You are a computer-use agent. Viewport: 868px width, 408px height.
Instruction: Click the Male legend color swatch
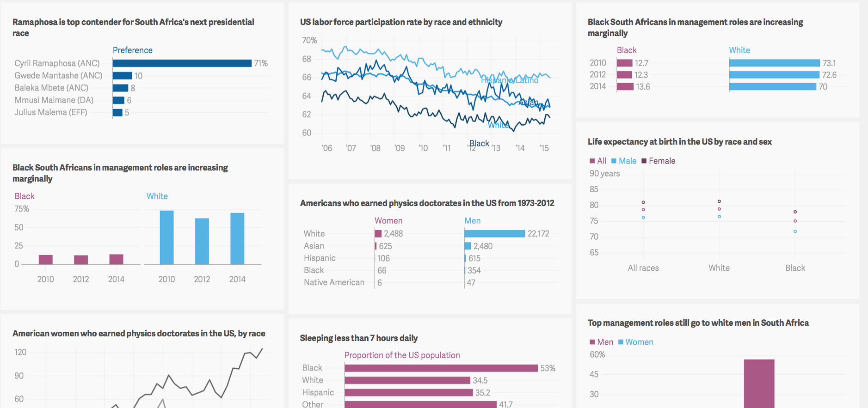click(x=614, y=161)
